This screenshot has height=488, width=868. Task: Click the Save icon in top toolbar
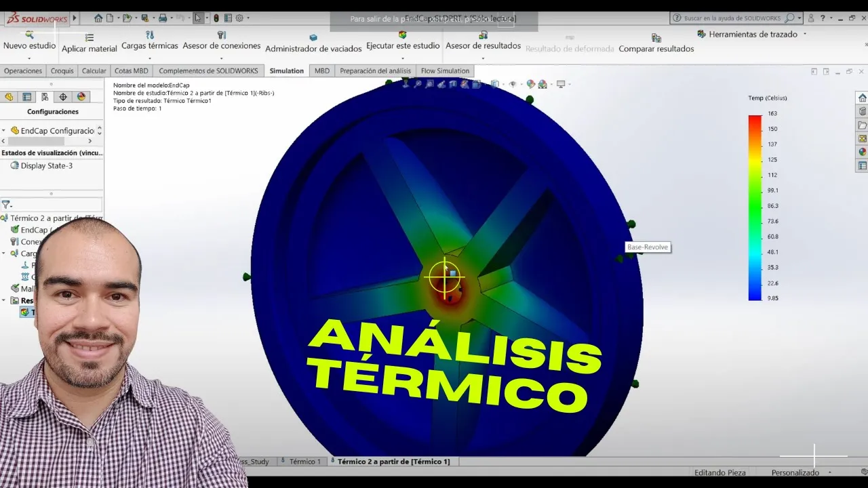[x=144, y=18]
